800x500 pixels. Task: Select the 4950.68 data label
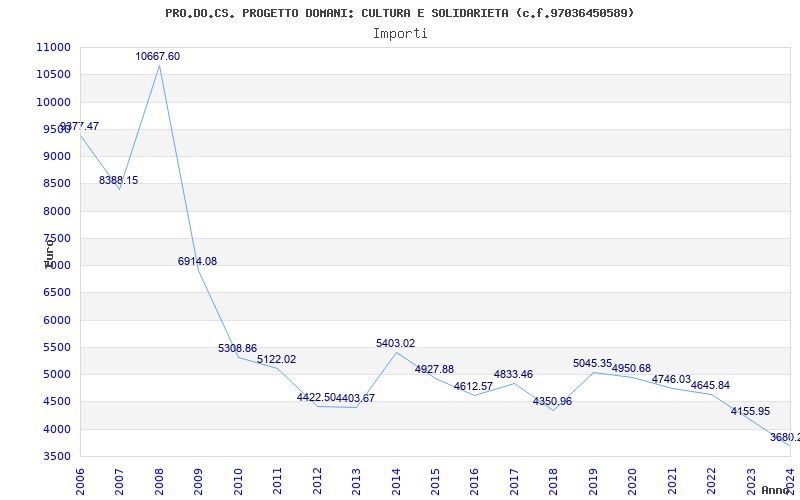tap(632, 369)
